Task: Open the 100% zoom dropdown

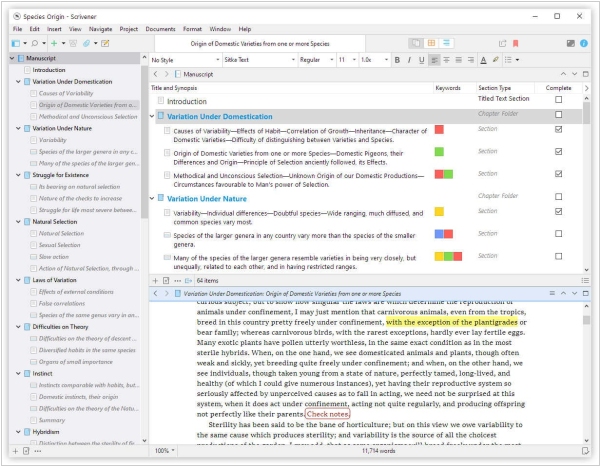Action: tap(165, 451)
